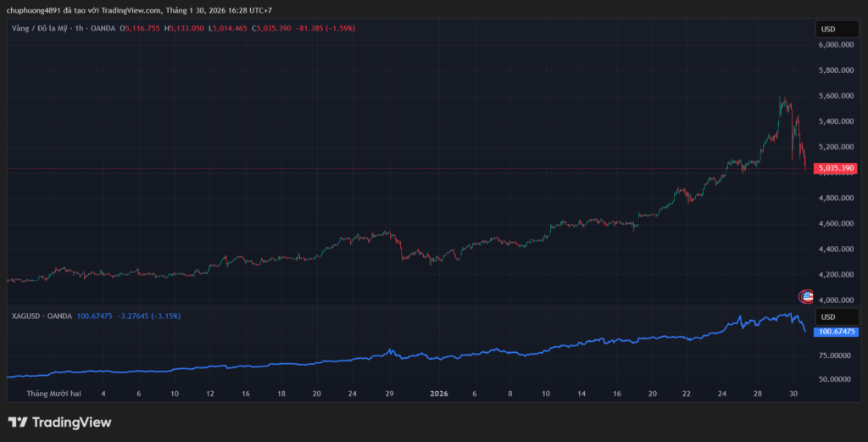Click Tháng Mười hai on the time axis
868x442 pixels.
pyautogui.click(x=53, y=394)
